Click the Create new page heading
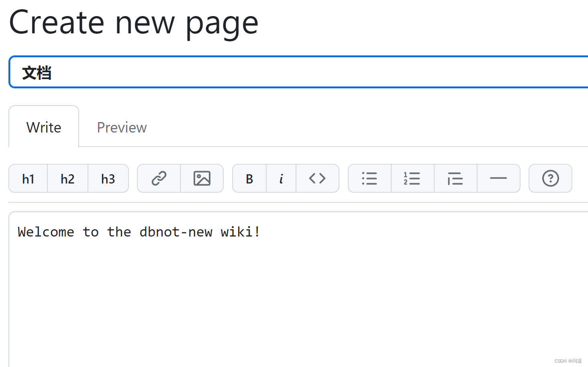Screen dimensions: 588x367 pos(133,23)
